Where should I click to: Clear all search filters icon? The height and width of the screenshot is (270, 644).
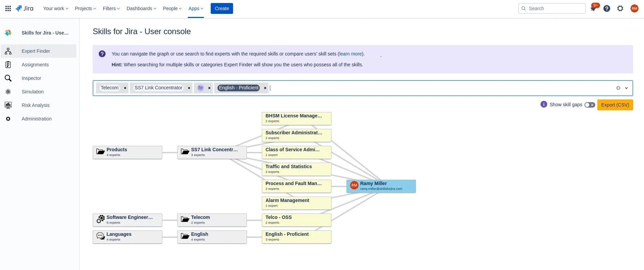[618, 88]
